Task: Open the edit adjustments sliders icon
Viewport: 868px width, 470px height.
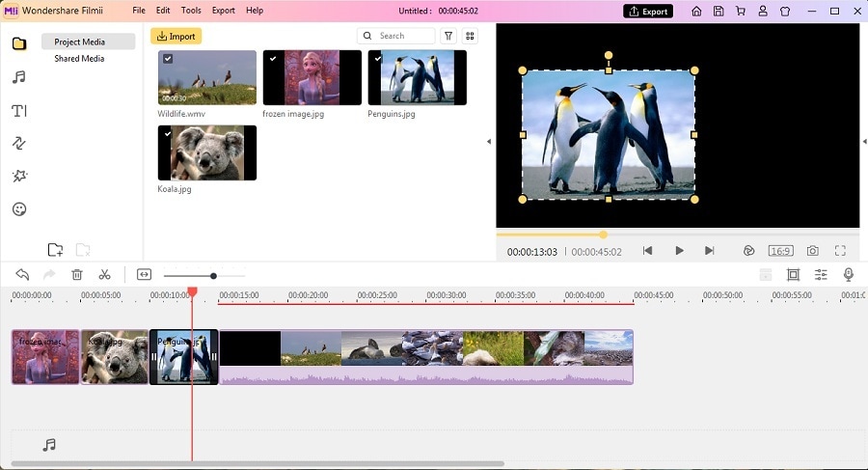Action: coord(821,274)
